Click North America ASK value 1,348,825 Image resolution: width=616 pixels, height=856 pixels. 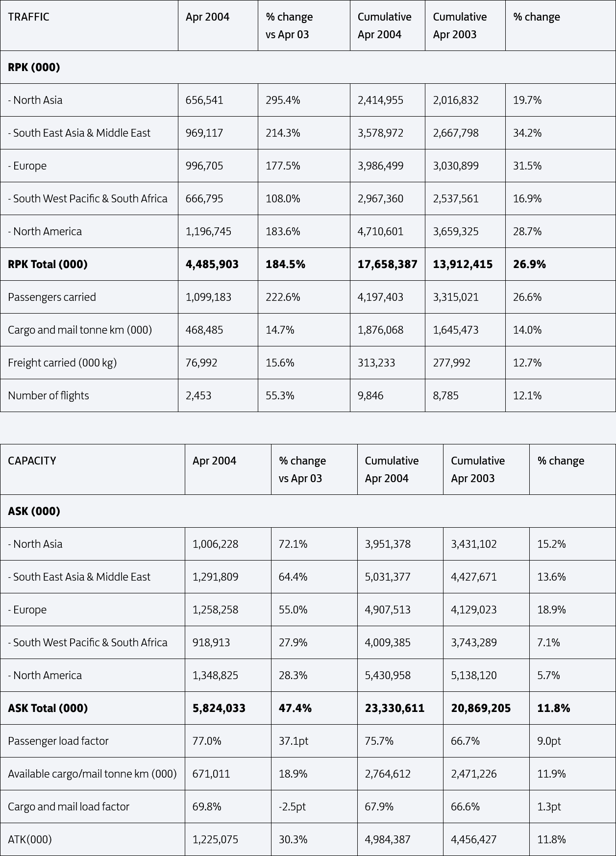(x=215, y=676)
